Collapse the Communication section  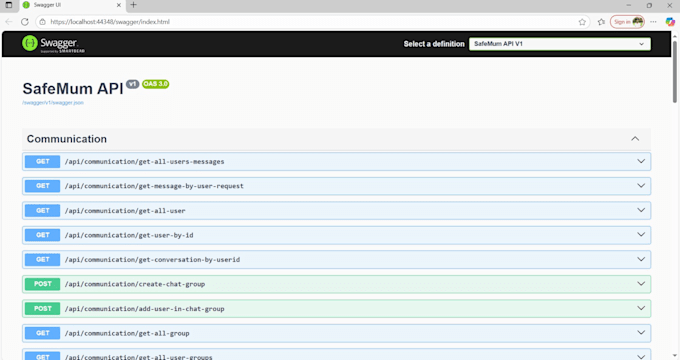click(635, 139)
